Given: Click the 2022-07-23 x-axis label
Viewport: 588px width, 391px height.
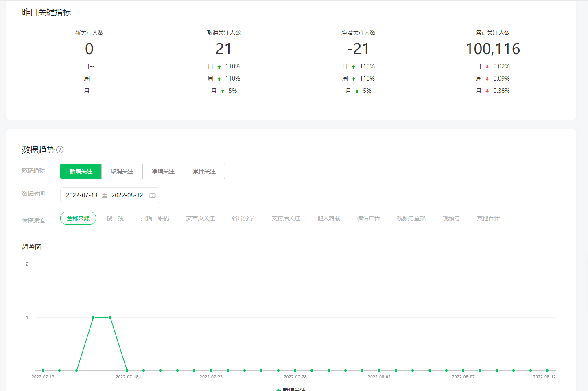Looking at the screenshot, I should click(x=211, y=377).
